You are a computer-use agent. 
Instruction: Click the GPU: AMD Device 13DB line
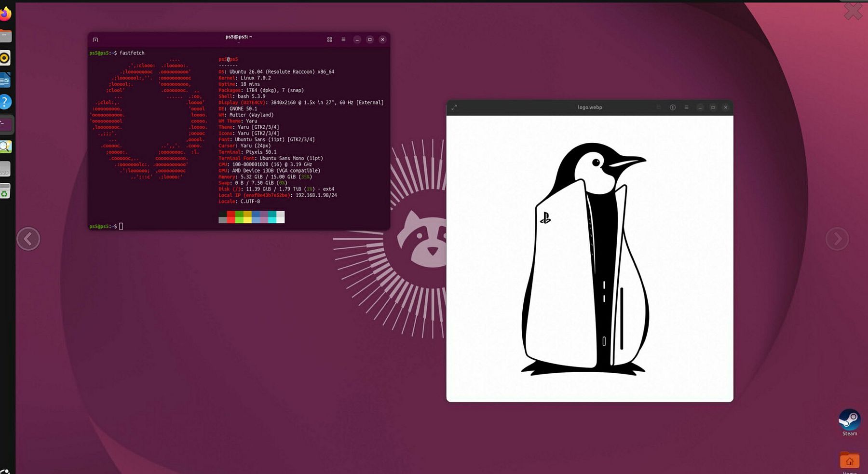click(269, 171)
